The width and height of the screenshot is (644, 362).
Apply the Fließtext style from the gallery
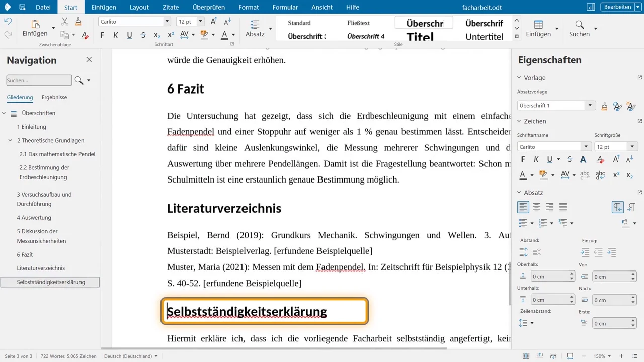(359, 23)
